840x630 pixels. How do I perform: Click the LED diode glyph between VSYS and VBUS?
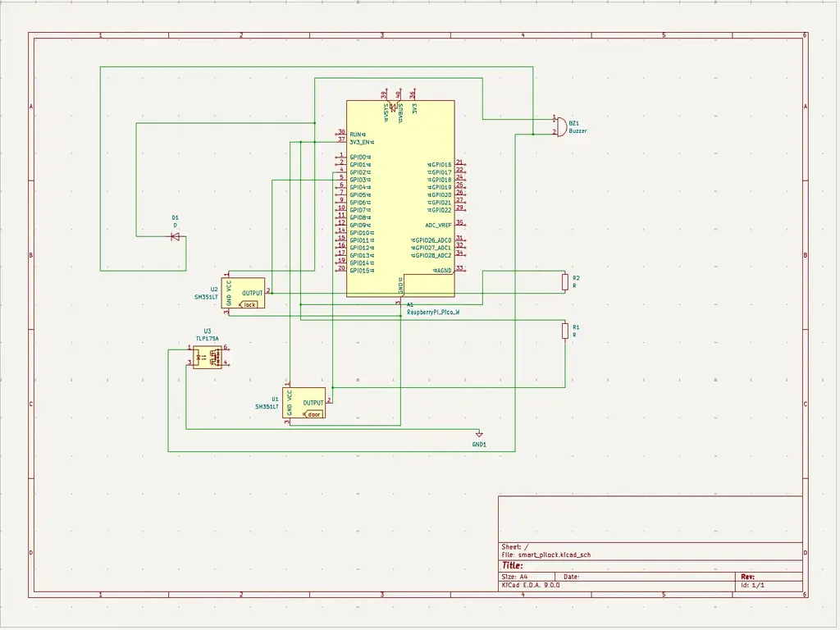click(393, 107)
